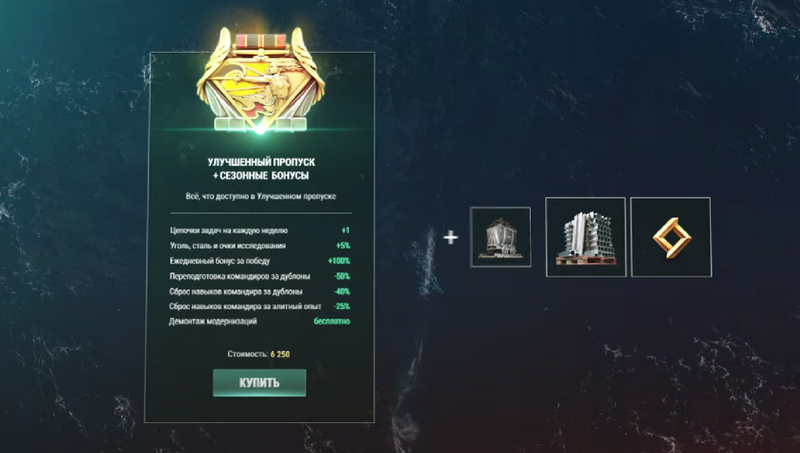Image resolution: width=800 pixels, height=453 pixels.
Task: Select the steel beams reward icon
Action: coord(586,237)
